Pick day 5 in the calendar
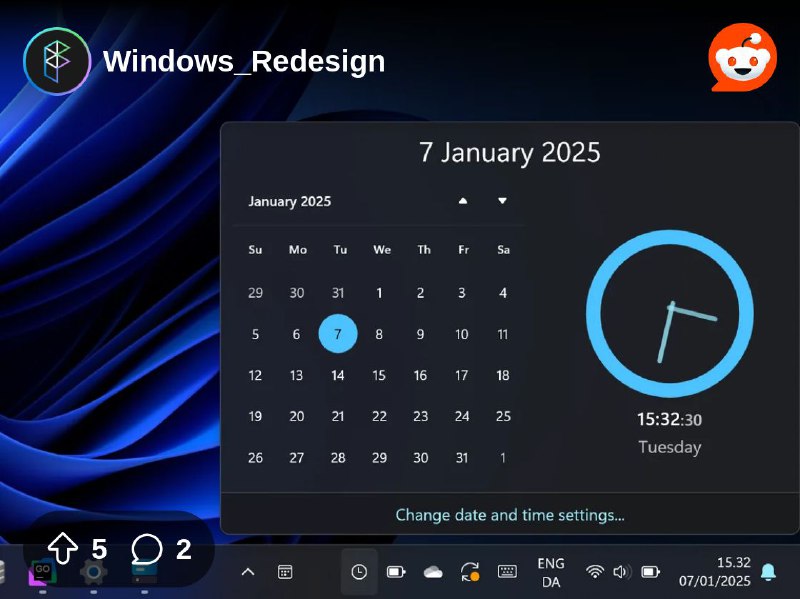This screenshot has height=599, width=800. tap(255, 334)
